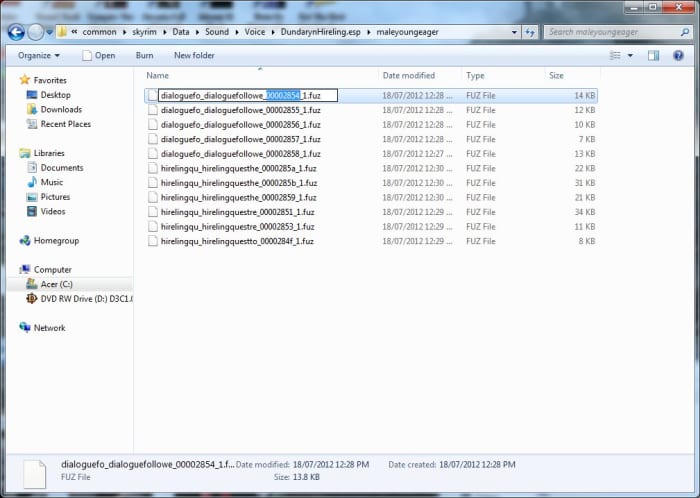Select file hirelingquesthe_0000285a_1.fuz
Screen dimensions: 700x498
(238, 169)
